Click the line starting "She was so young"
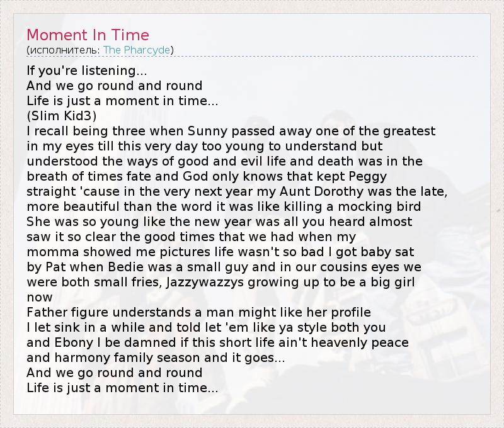Viewport: 504px width, 428px height. [x=219, y=222]
